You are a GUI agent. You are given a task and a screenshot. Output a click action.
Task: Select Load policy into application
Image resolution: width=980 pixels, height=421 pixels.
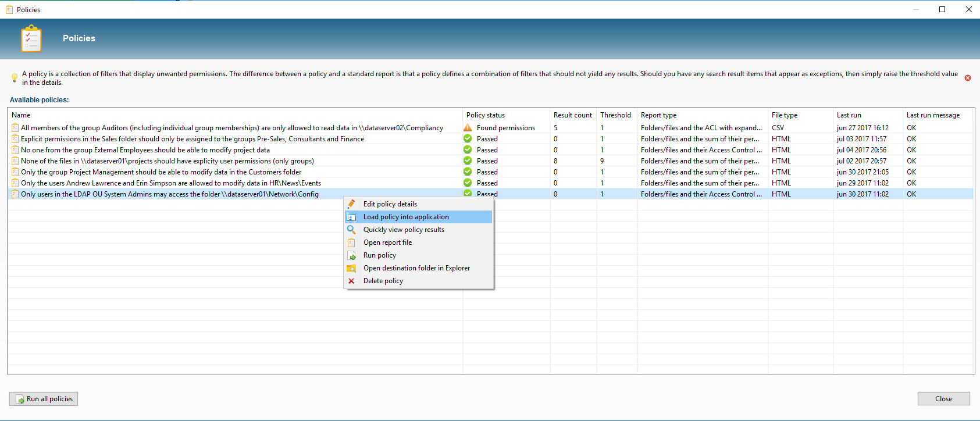(x=406, y=217)
